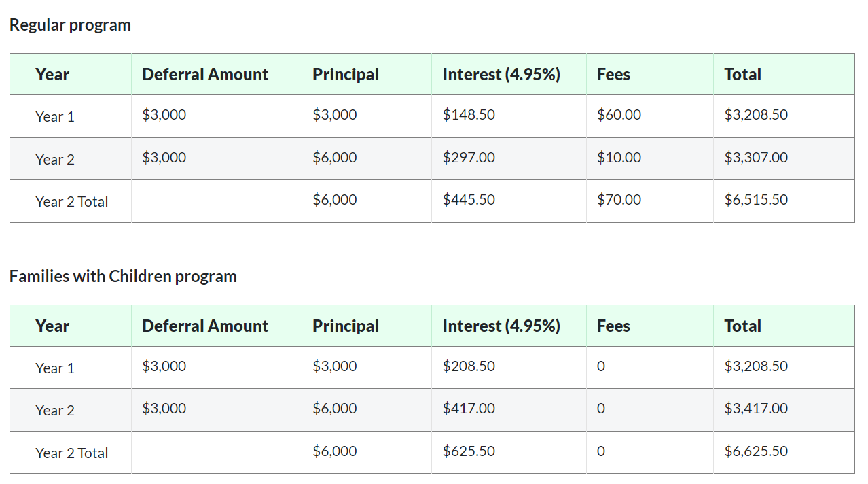
Task: Click Principal header in Regular program table
Action: pyautogui.click(x=346, y=75)
